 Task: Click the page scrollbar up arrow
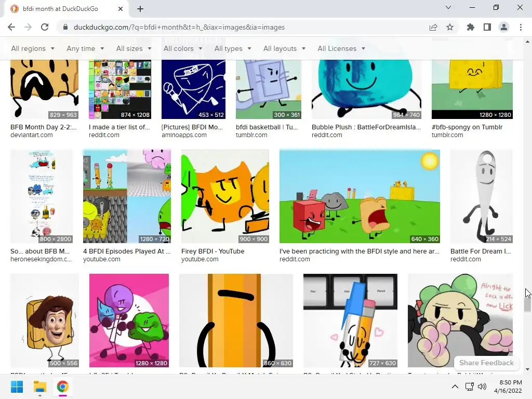point(527,42)
